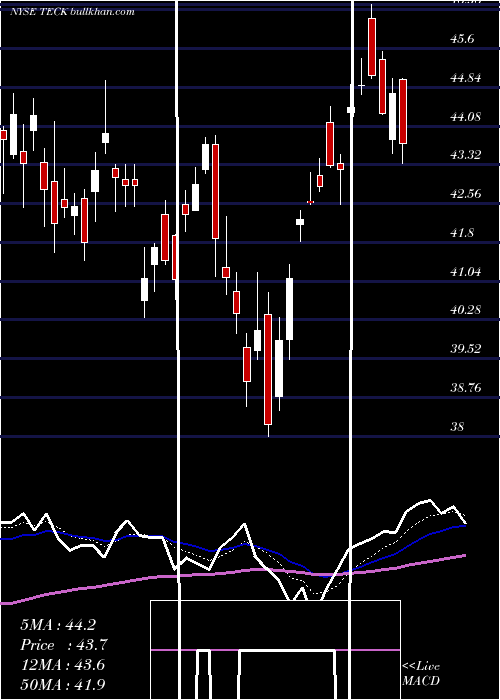Click the 41.8 price axis label

click(x=462, y=233)
